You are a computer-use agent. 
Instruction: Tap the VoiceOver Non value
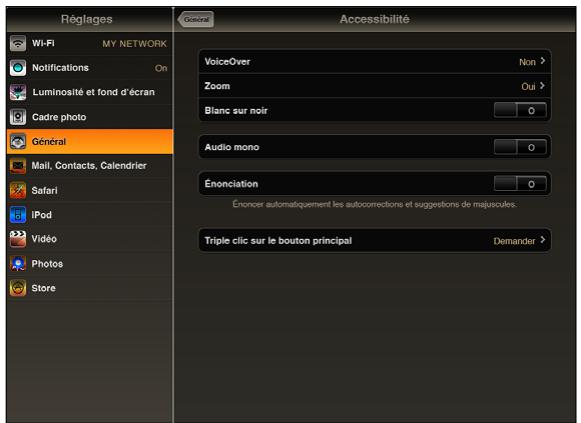pyautogui.click(x=527, y=62)
